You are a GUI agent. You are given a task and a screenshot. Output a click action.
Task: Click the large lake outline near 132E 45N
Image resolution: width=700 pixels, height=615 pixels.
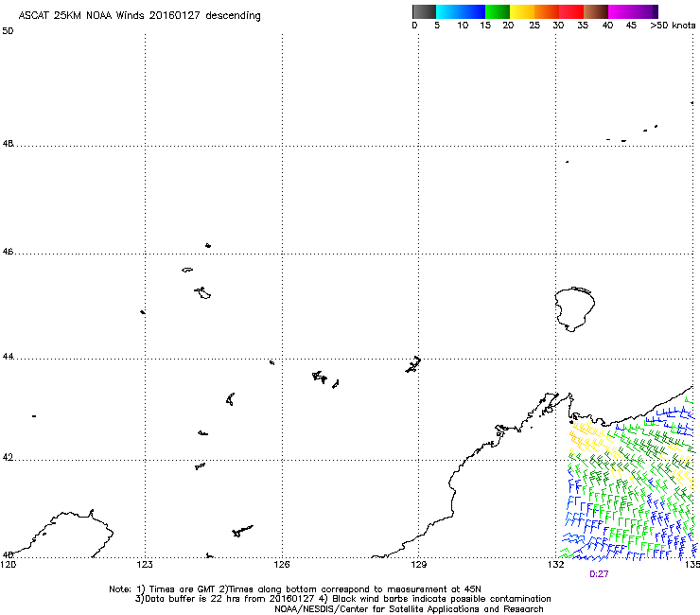574,309
